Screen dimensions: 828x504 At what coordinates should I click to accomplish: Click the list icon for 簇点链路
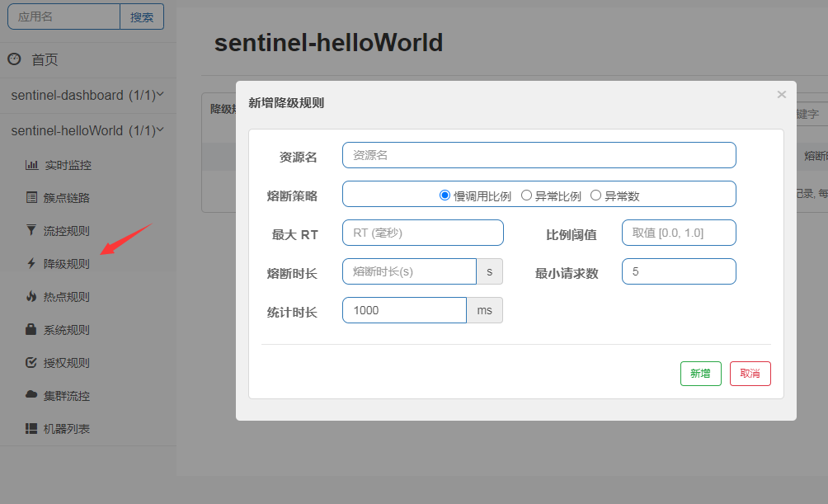(31, 198)
